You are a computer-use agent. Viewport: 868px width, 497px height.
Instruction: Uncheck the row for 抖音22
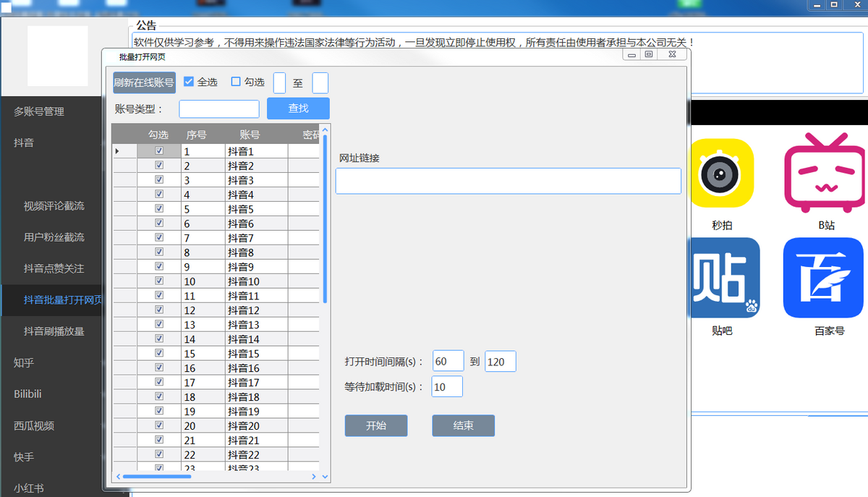click(159, 455)
